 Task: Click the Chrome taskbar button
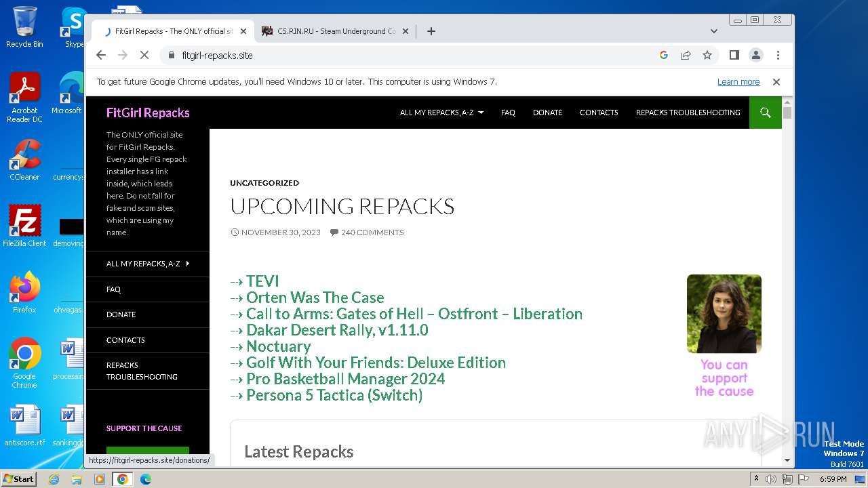(x=123, y=479)
